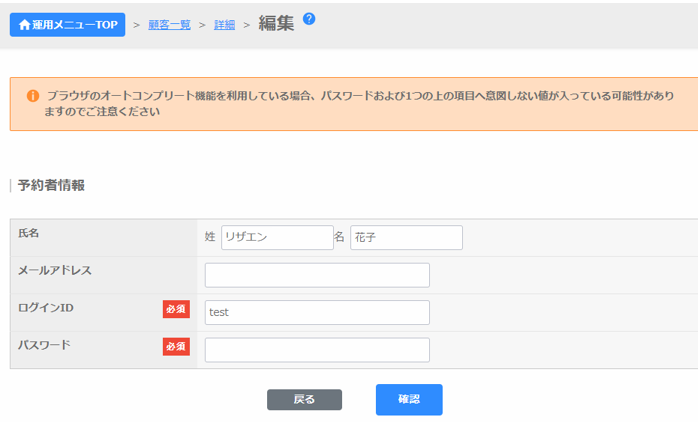Click the 必須 badge next to ログインID
Screen dimensions: 698x422
tap(176, 310)
